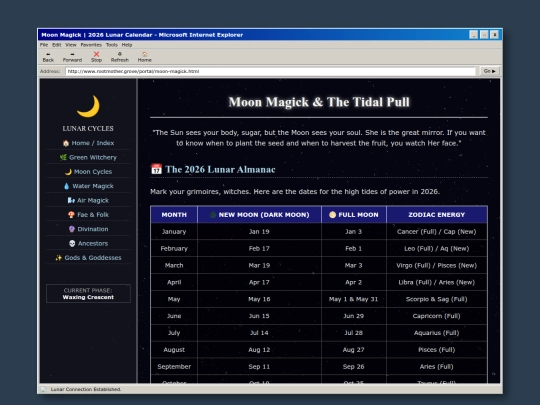Screen dimensions: 540x405
Task: Click the Back toolbar button
Action: 48,57
